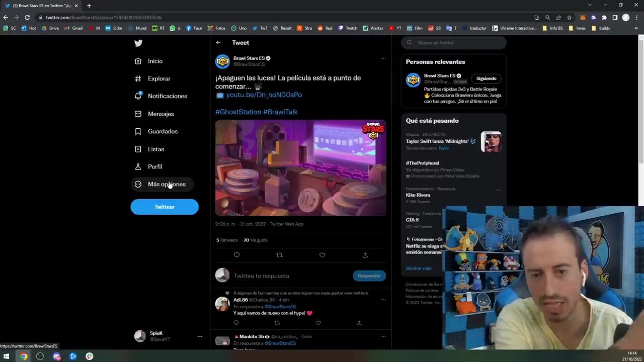Like the Brawl Stars ES tweet
This screenshot has height=362, width=644.
(x=323, y=255)
